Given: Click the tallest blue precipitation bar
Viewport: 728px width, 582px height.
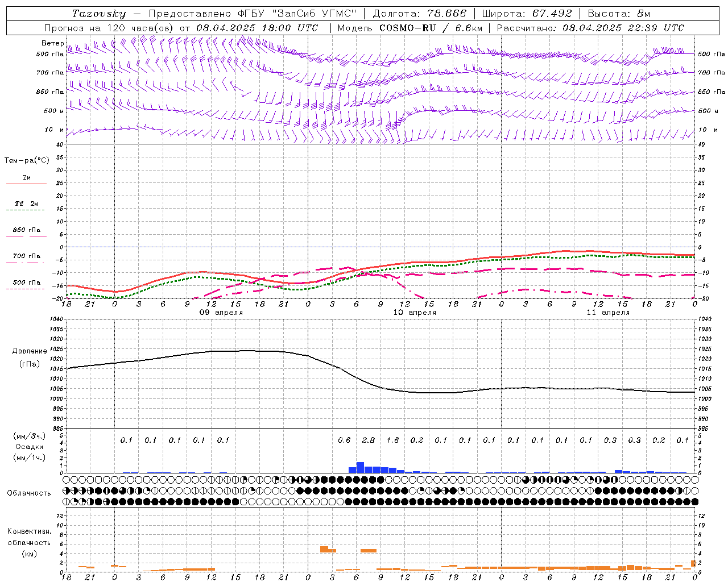Looking at the screenshot, I should point(360,467).
